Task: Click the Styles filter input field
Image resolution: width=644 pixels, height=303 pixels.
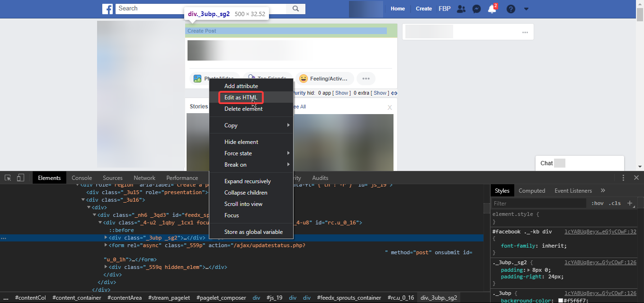Action: 538,203
